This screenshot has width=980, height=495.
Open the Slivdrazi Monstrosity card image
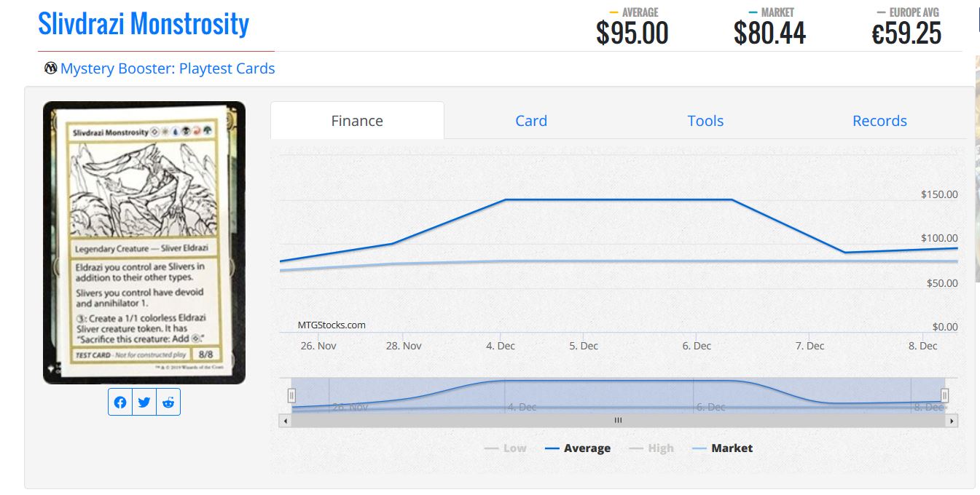point(144,242)
